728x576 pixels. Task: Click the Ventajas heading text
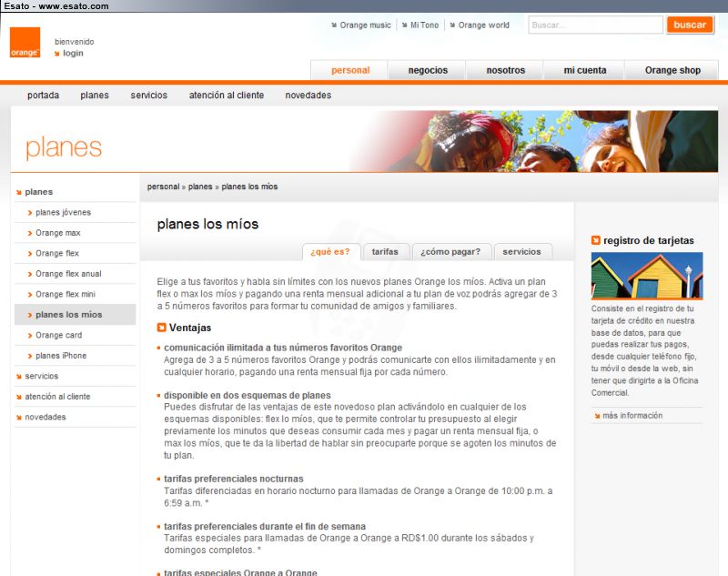tap(190, 328)
